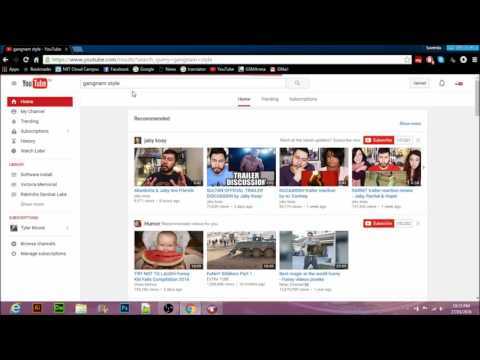The height and width of the screenshot is (360, 480).
Task: Open My Channel in the sidebar
Action: point(32,111)
